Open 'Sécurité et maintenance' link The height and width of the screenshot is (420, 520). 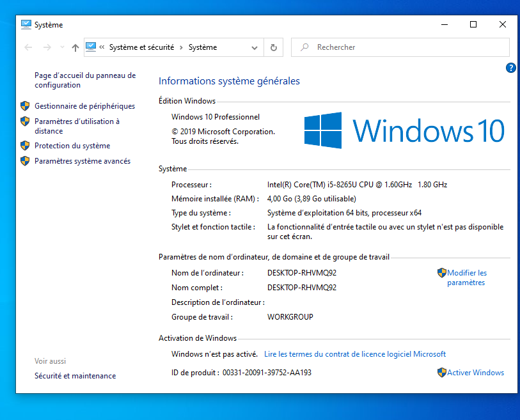[x=75, y=376]
